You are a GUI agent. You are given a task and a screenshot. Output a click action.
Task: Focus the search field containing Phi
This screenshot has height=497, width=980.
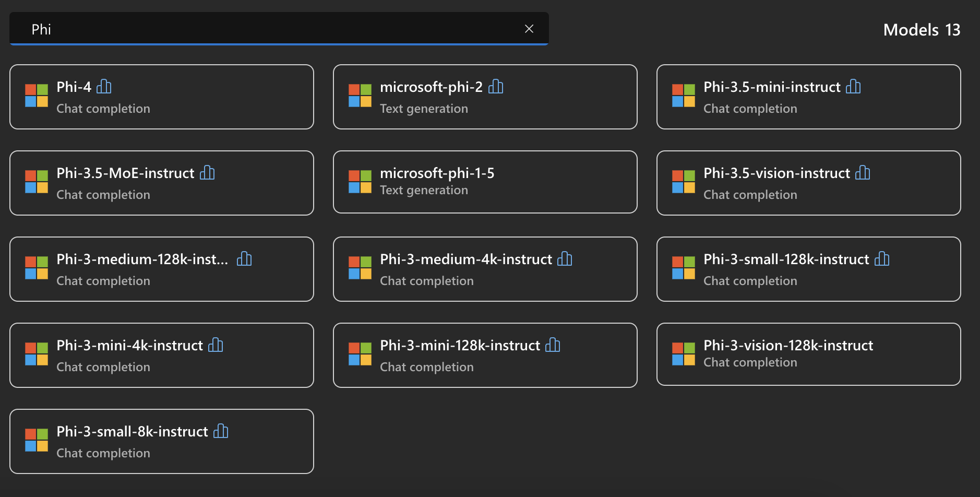pyautogui.click(x=279, y=29)
